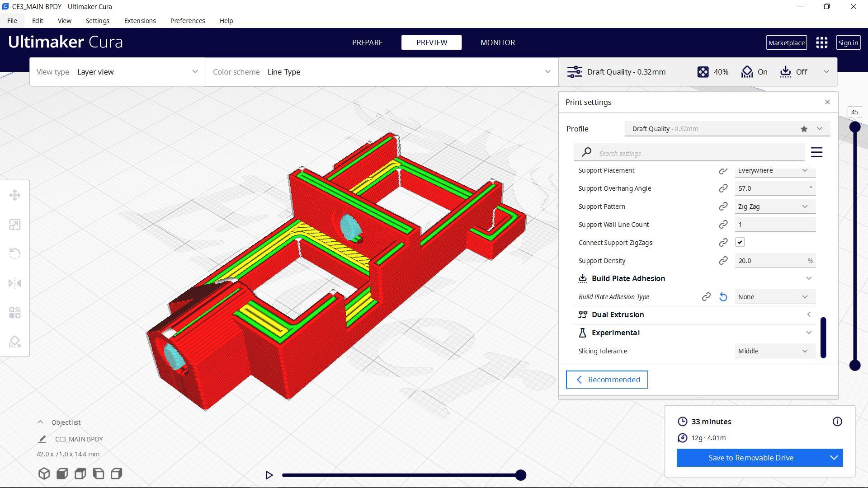Collapse the Build Plate Adhesion section
868x488 pixels.
(x=808, y=278)
